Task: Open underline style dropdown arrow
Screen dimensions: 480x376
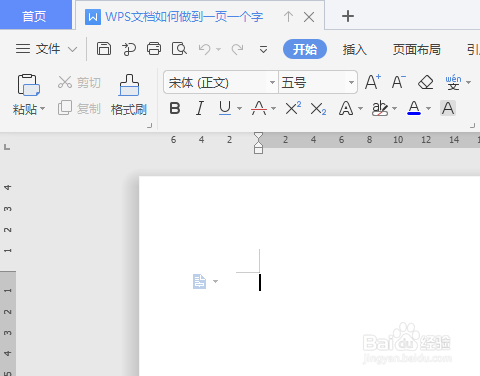Action: 239,109
